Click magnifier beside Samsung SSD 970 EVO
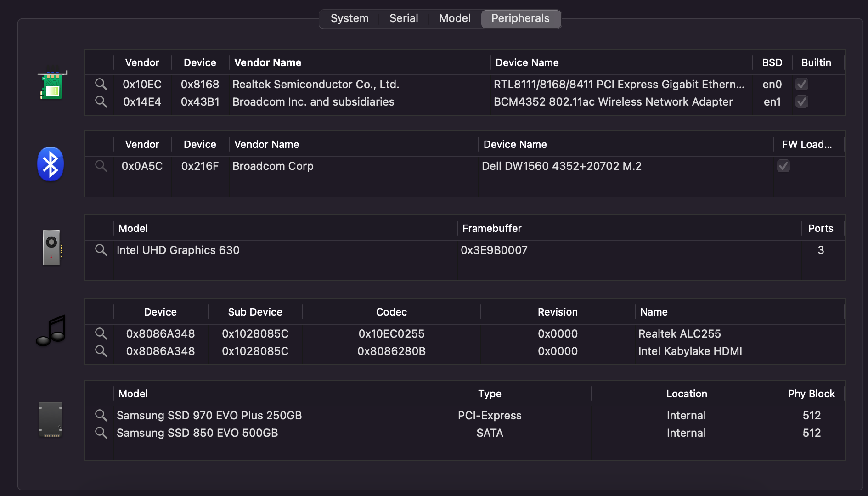 tap(101, 415)
